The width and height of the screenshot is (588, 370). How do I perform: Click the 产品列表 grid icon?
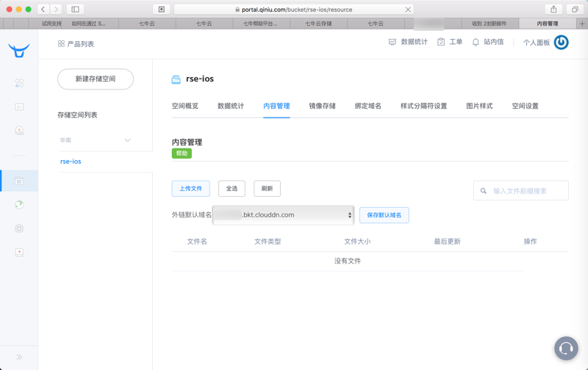tap(61, 44)
